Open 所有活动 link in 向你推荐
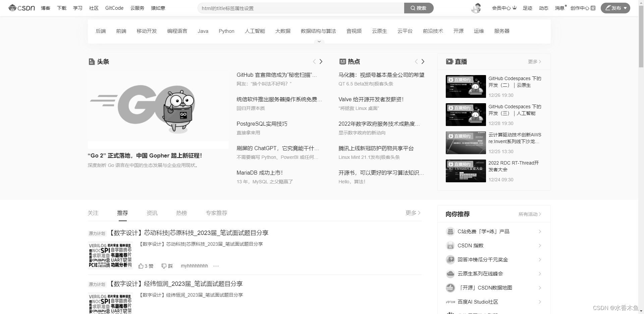 pyautogui.click(x=530, y=214)
